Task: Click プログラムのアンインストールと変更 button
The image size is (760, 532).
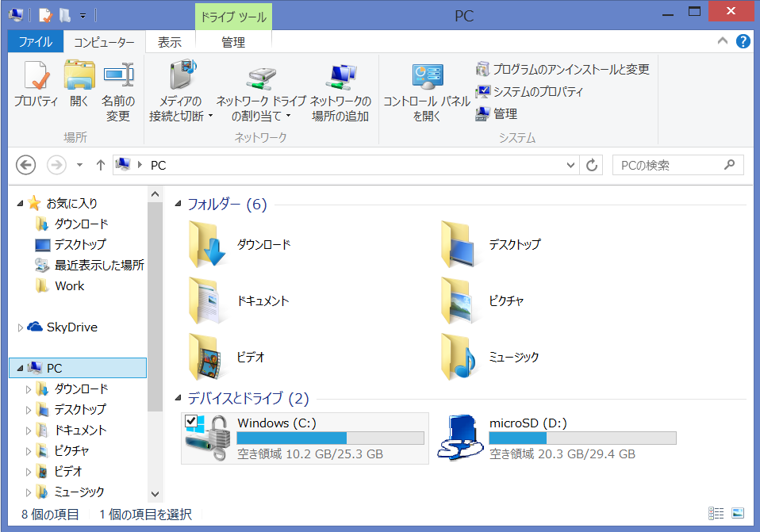Action: pos(562,70)
